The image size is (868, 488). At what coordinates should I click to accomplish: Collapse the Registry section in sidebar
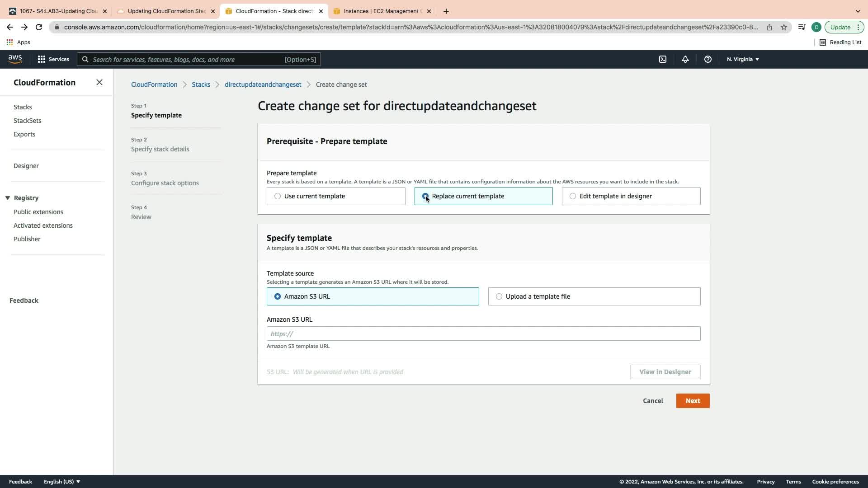[x=8, y=198]
